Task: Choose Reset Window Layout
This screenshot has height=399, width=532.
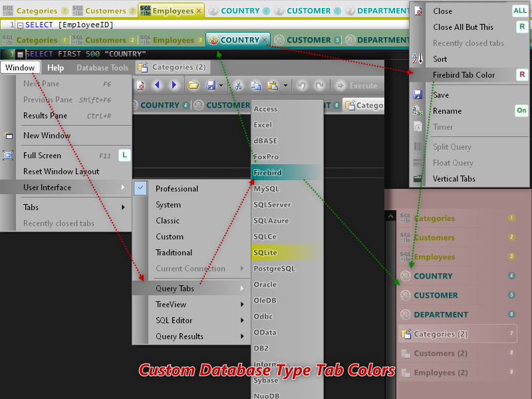Action: pyautogui.click(x=61, y=172)
